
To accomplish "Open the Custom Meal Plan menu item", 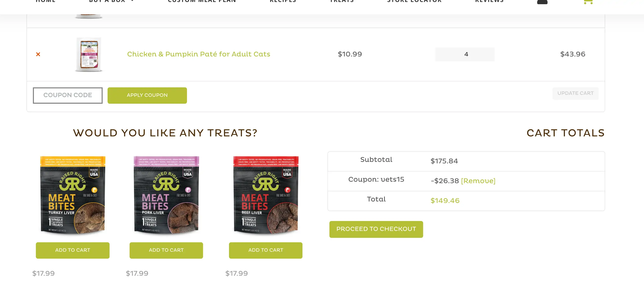I will [x=202, y=1].
